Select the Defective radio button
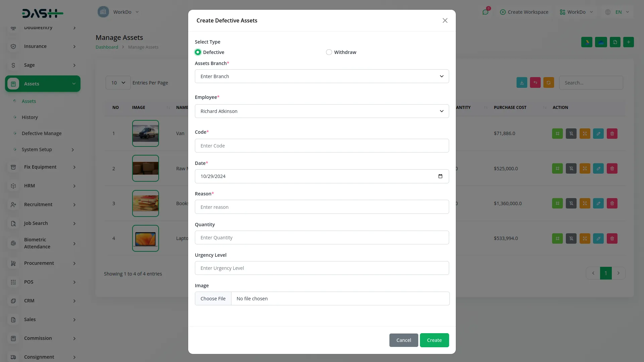 [198, 52]
